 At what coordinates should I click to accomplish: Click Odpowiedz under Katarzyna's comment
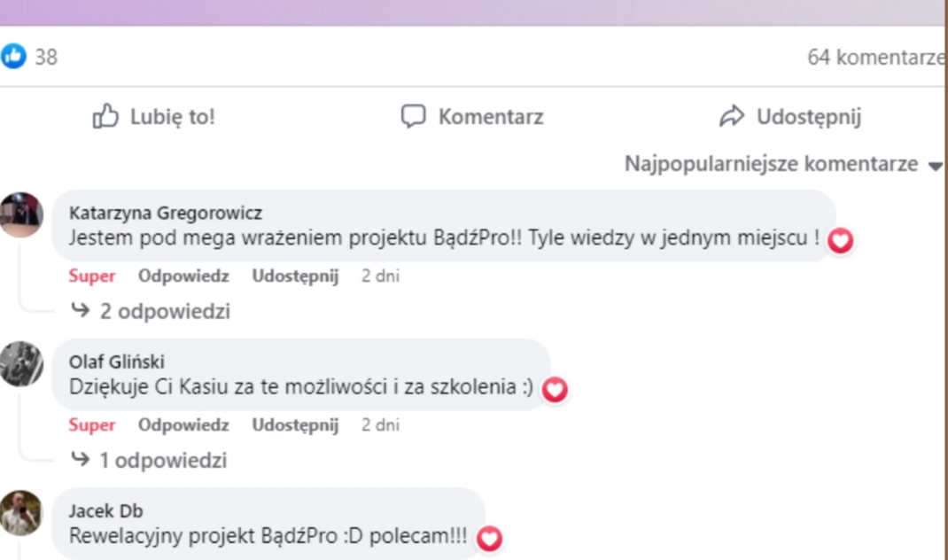pyautogui.click(x=183, y=276)
